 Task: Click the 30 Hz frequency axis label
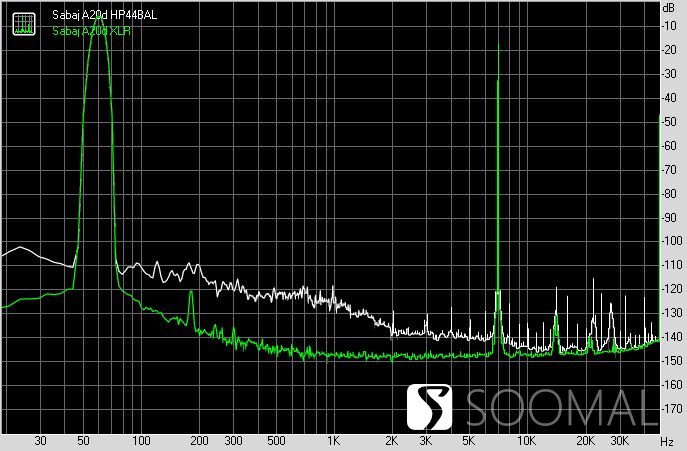pos(40,440)
